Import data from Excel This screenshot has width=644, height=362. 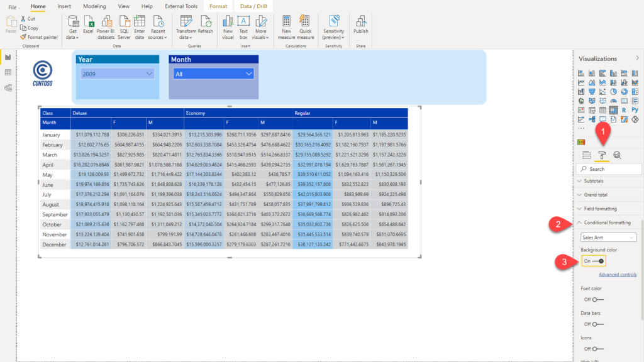click(88, 25)
